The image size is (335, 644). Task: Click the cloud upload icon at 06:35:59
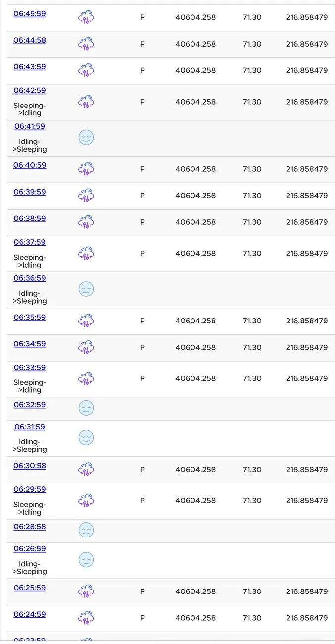point(86,321)
